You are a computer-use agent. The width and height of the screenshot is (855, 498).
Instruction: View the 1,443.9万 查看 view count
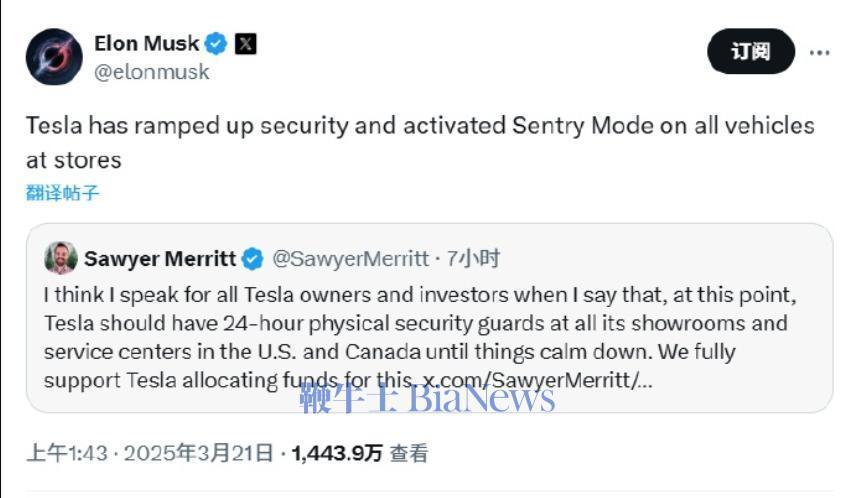360,453
